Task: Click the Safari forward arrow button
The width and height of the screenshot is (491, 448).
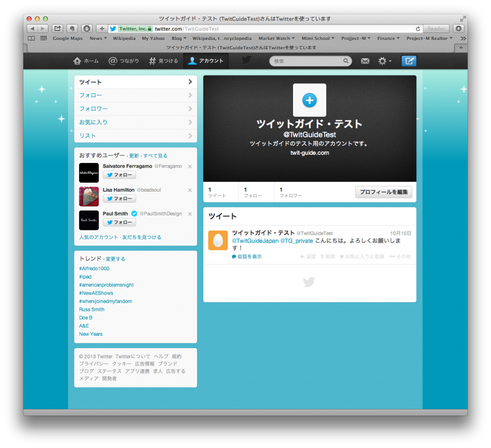Action: coord(43,29)
